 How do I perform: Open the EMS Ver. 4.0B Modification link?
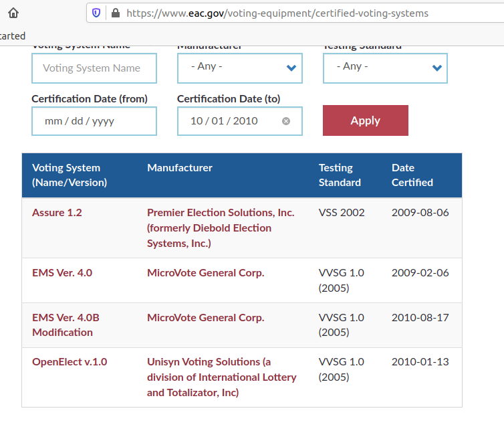coord(66,325)
